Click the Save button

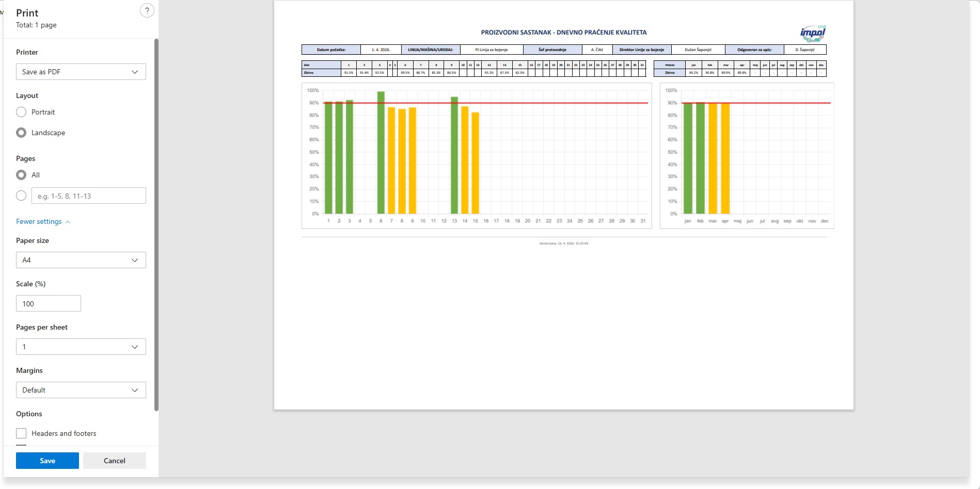tap(48, 461)
